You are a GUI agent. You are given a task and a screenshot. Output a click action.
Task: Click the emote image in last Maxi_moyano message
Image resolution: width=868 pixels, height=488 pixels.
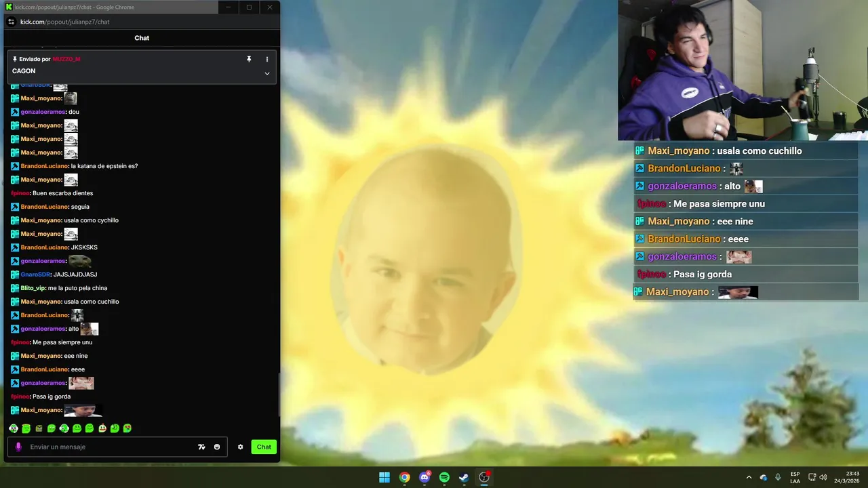[x=83, y=410]
